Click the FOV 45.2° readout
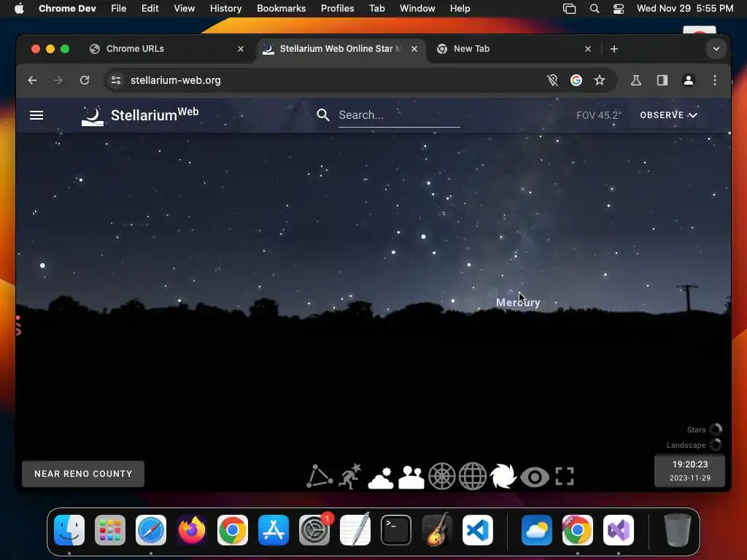The image size is (747, 560). coord(598,115)
